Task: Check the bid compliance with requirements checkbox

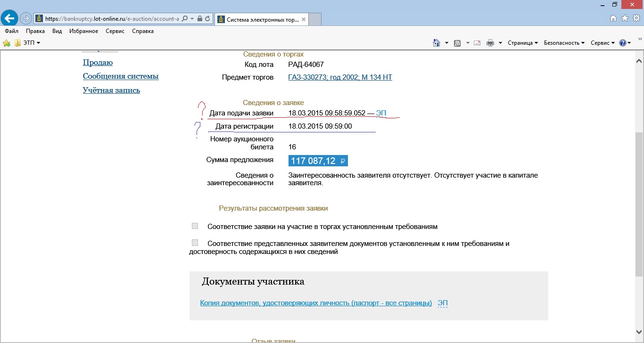Action: pos(195,226)
